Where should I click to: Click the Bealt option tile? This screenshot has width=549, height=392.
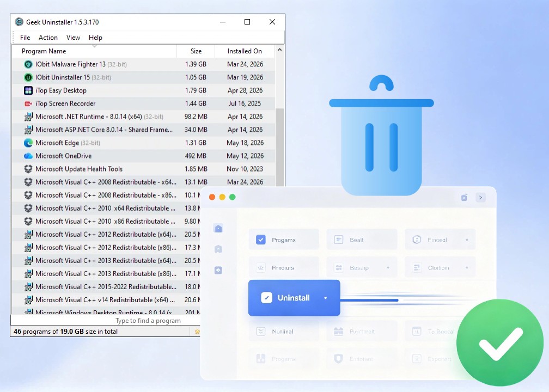point(362,240)
